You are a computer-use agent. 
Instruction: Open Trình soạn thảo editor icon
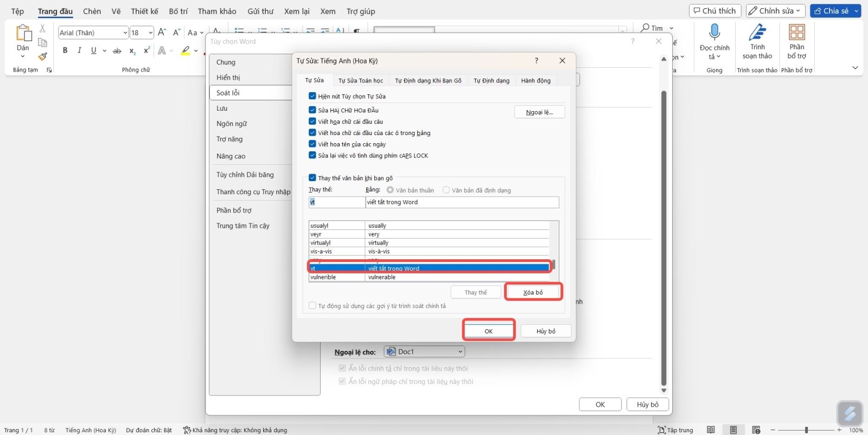coord(757,33)
